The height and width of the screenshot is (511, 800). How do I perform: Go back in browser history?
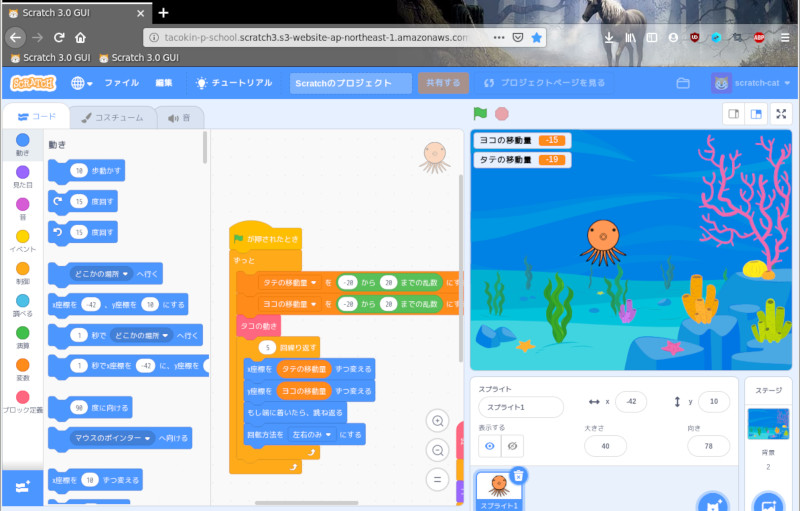pyautogui.click(x=15, y=37)
